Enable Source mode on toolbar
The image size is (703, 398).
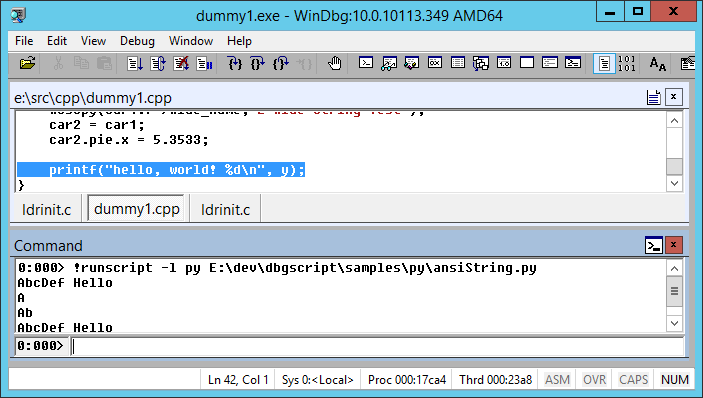pos(604,63)
